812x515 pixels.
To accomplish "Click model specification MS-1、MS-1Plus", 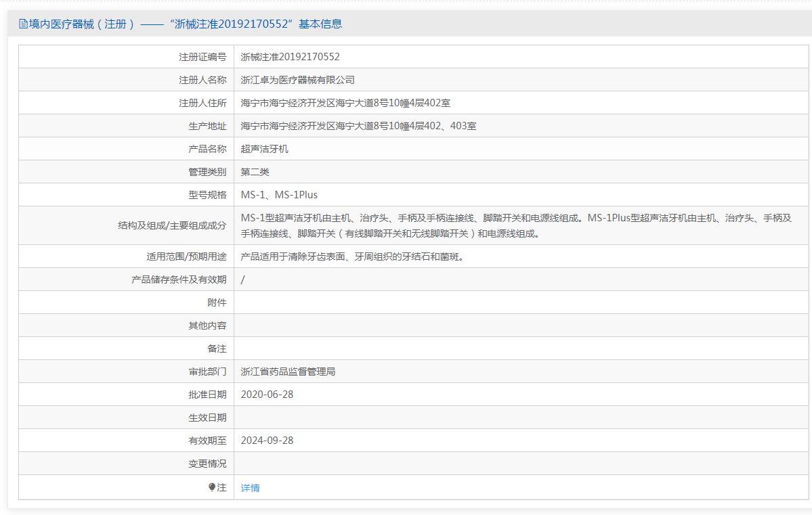I will point(279,195).
